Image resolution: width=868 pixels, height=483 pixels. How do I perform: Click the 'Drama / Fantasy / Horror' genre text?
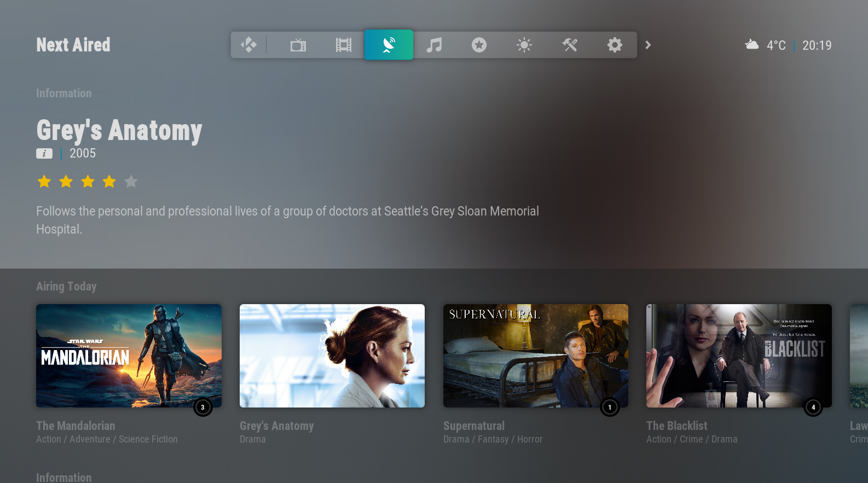point(493,439)
